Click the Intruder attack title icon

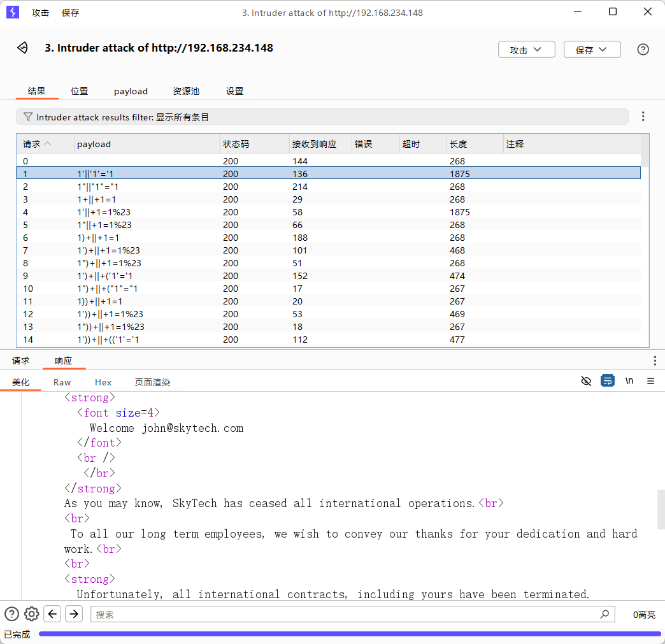(x=23, y=48)
